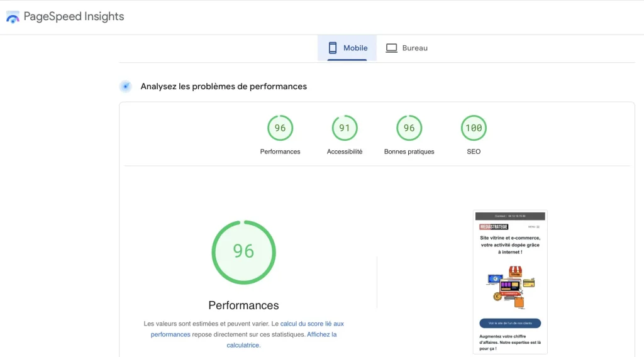Click the PageSpeed Insights title text
Image resolution: width=644 pixels, height=357 pixels.
tap(74, 16)
